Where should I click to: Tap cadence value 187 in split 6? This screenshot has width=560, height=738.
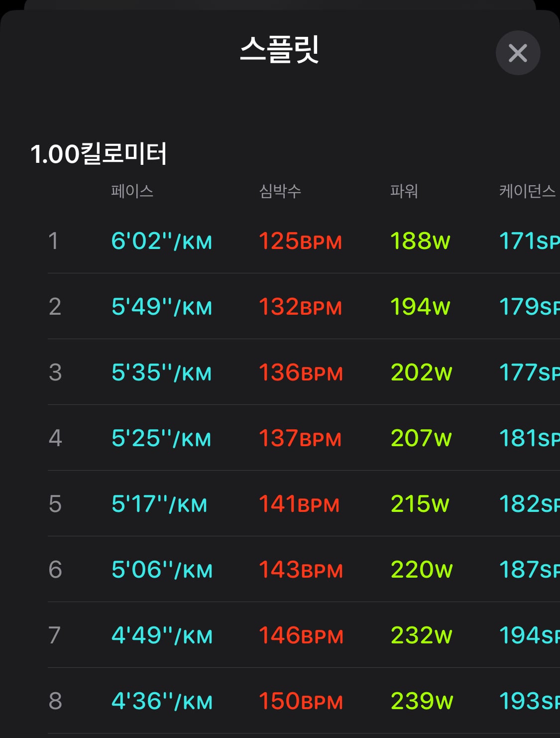pos(529,570)
